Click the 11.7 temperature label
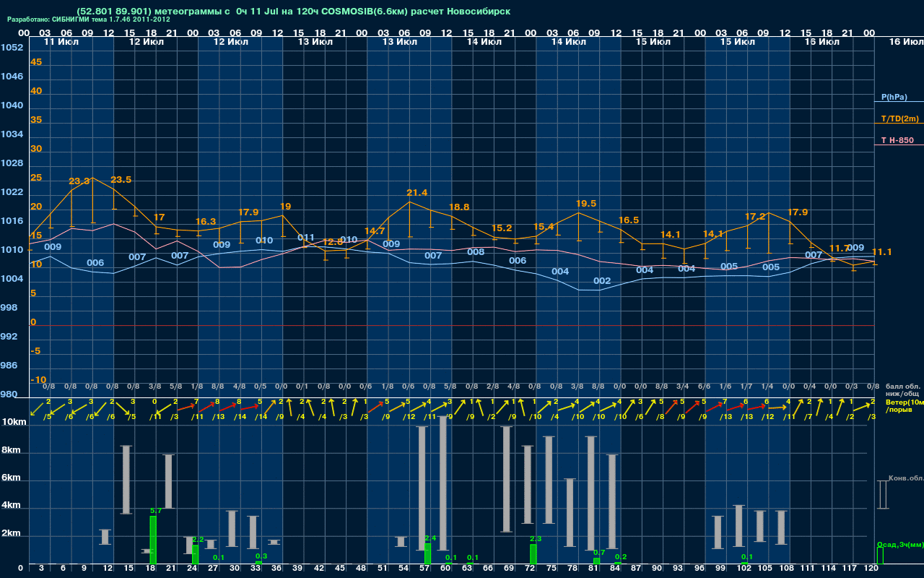This screenshot has height=578, width=924. pos(839,249)
